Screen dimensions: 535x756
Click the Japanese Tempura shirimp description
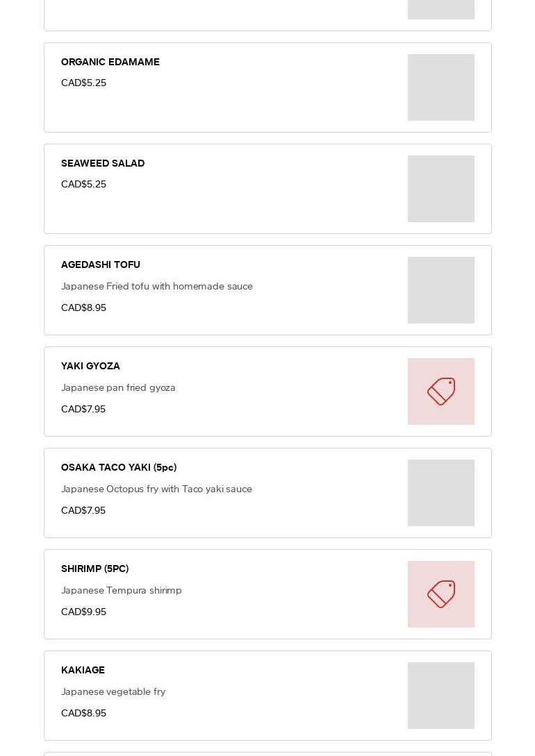[122, 590]
